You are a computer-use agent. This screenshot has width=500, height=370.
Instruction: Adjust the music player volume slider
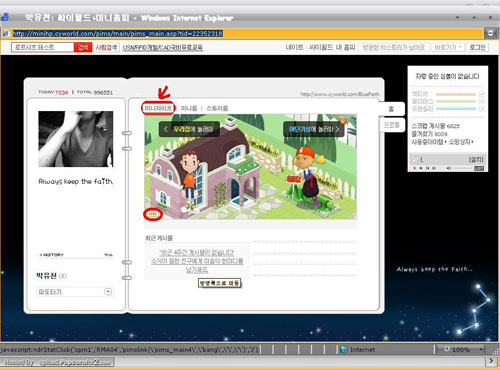(x=463, y=168)
